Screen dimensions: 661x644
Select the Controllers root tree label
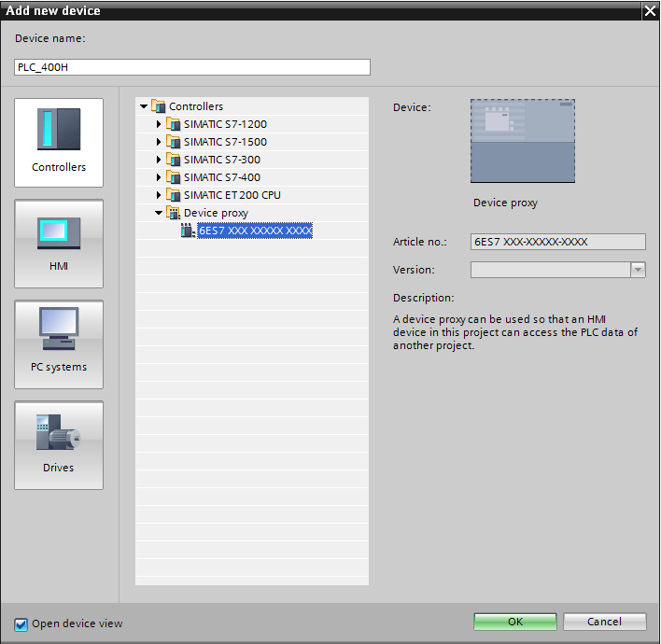[196, 106]
